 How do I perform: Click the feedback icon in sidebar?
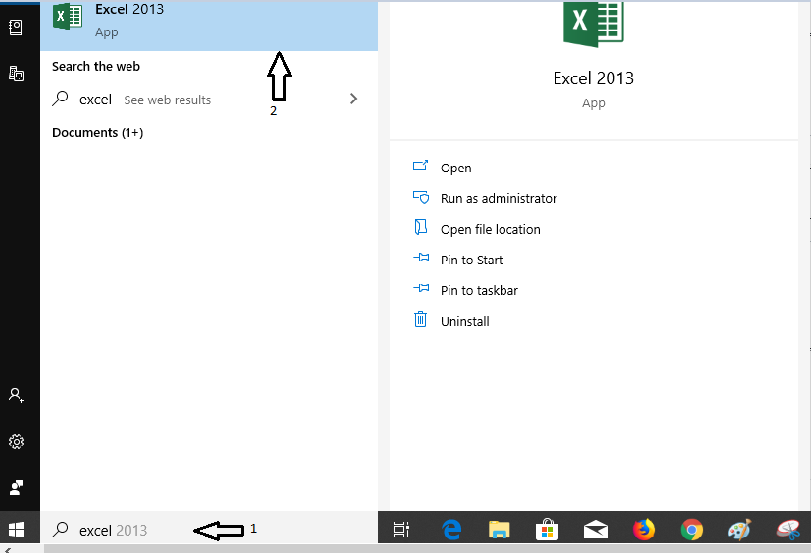click(17, 487)
